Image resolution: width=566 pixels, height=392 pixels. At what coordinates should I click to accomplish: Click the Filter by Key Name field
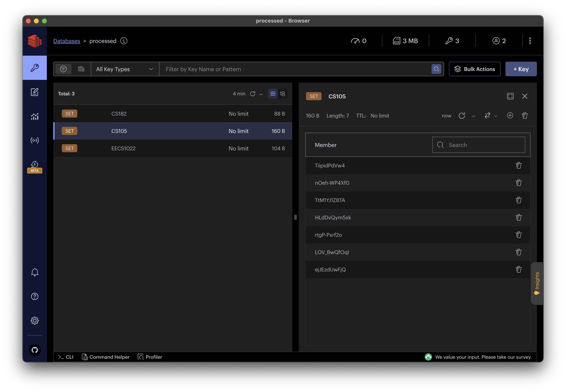(295, 69)
